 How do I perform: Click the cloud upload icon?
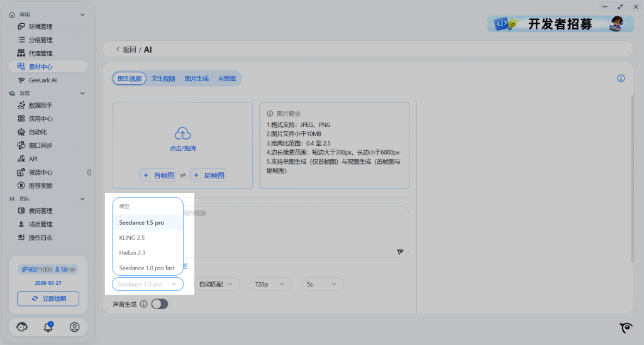[182, 133]
